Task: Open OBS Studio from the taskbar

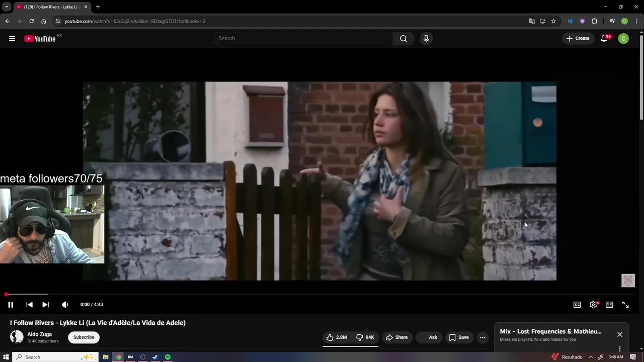Action: point(143,357)
